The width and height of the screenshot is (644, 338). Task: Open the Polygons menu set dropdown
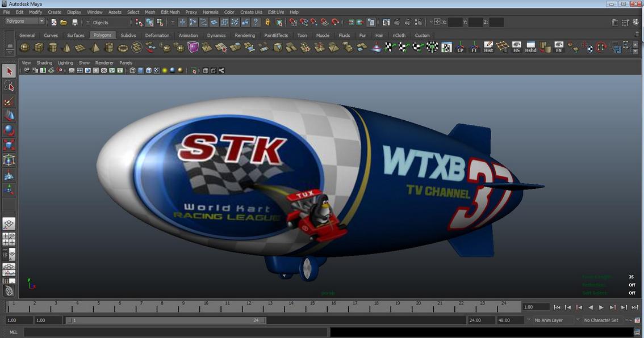tap(24, 22)
